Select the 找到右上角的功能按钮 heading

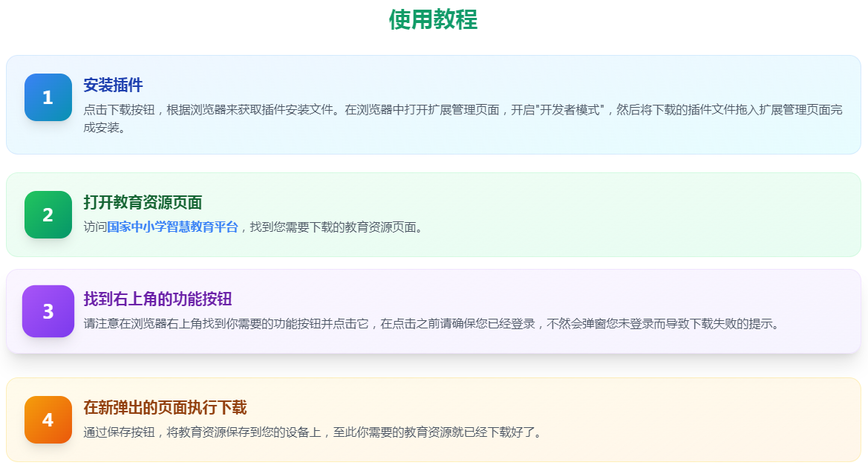coord(157,299)
